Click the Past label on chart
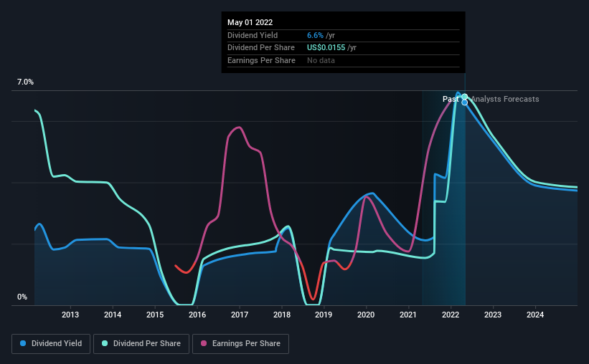The image size is (589, 364). click(451, 99)
